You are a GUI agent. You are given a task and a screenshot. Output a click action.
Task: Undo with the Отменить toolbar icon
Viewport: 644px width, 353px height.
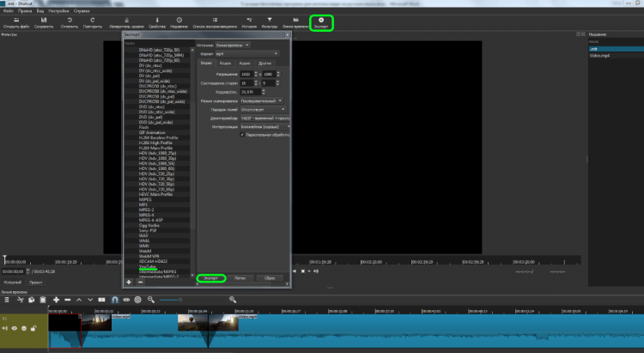click(70, 22)
